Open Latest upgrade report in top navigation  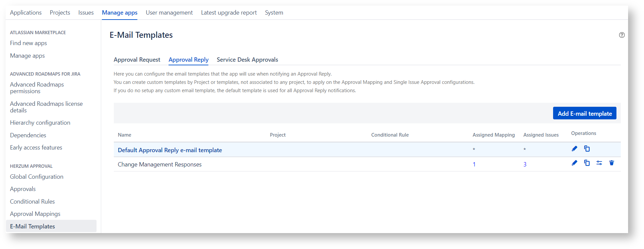[x=229, y=13]
